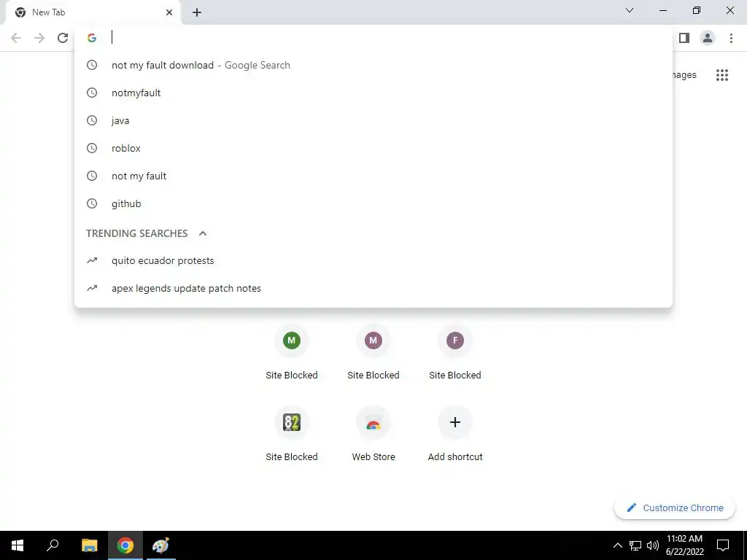This screenshot has height=560, width=747.
Task: Open the new tab plus button
Action: (x=197, y=12)
